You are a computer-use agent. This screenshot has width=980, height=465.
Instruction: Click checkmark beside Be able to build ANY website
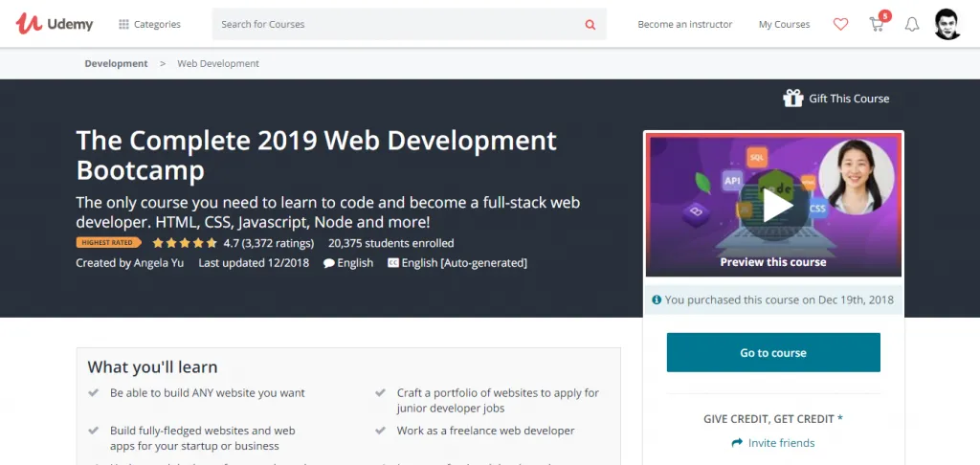pos(93,392)
